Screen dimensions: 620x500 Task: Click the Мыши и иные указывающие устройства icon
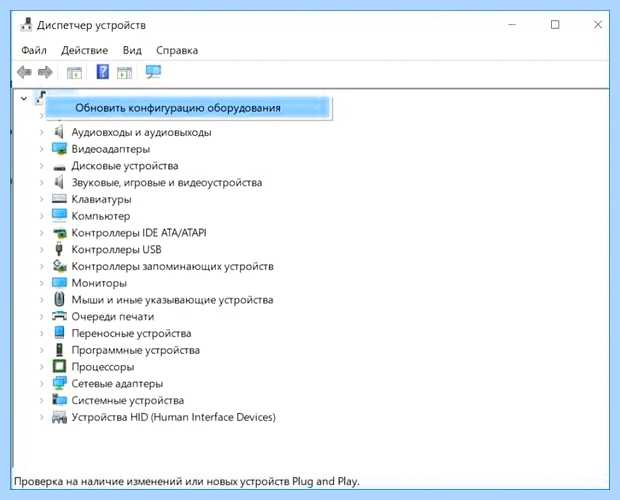pos(59,299)
